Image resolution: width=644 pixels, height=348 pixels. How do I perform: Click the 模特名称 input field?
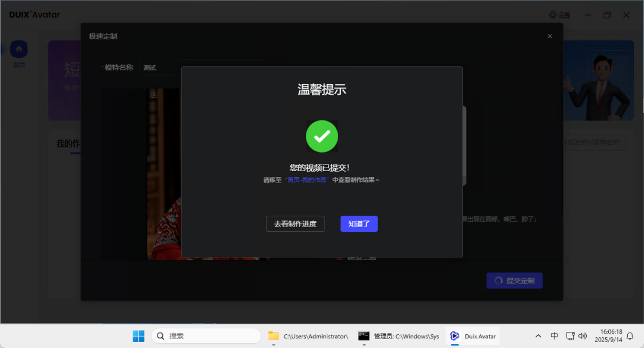(x=200, y=68)
